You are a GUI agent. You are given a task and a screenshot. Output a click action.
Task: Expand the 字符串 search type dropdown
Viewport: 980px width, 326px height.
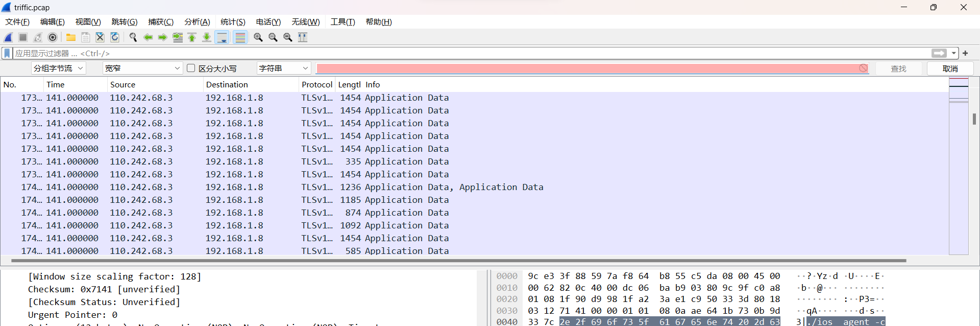(284, 68)
